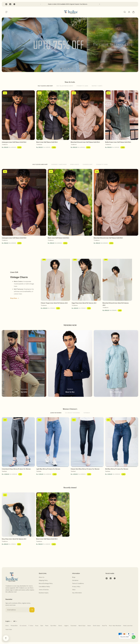
Task: Click the YouTube icon under Social media
Action: click(x=115, y=578)
